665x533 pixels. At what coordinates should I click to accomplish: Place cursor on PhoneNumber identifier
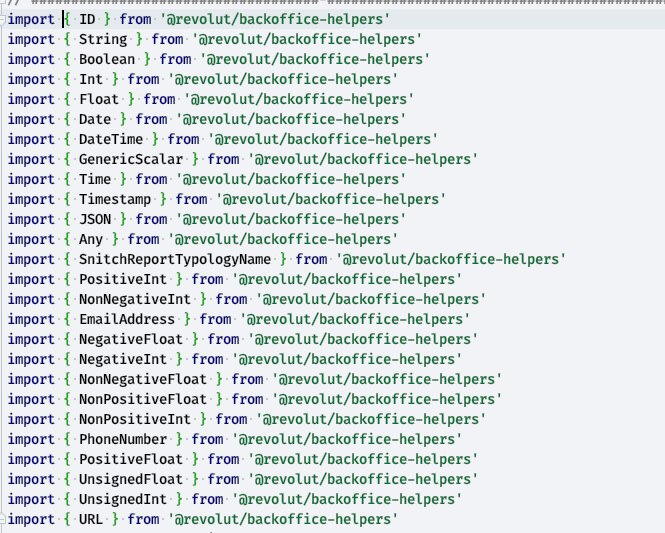(123, 439)
